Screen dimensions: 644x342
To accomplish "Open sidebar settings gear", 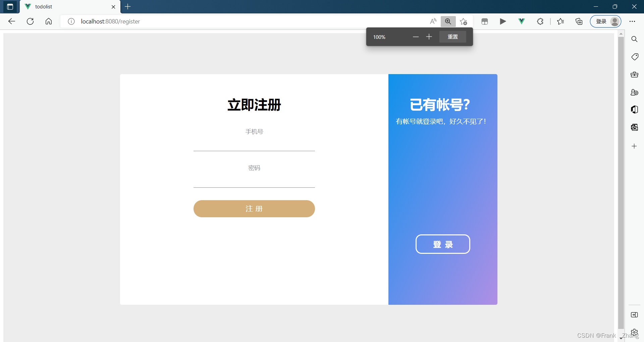I will point(634,332).
